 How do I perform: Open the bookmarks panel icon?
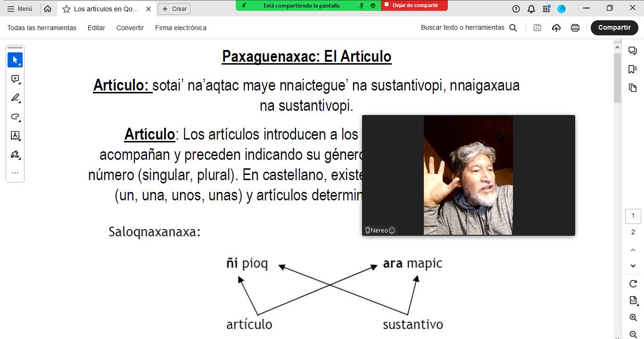pos(633,69)
